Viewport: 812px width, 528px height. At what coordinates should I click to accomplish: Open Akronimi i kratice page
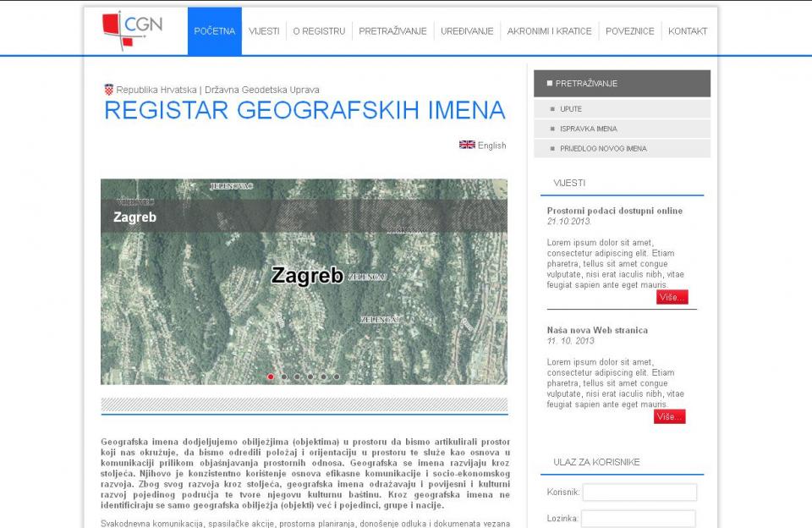(x=549, y=31)
